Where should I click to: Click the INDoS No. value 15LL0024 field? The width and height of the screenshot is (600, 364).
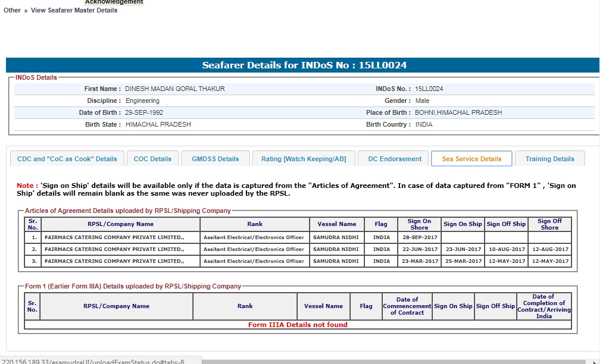(x=429, y=89)
